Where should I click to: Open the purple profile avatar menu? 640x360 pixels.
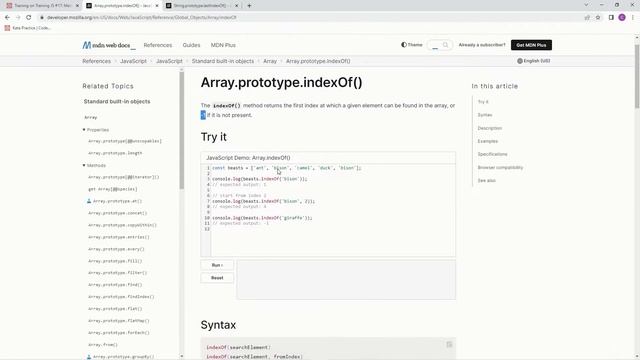click(x=622, y=18)
